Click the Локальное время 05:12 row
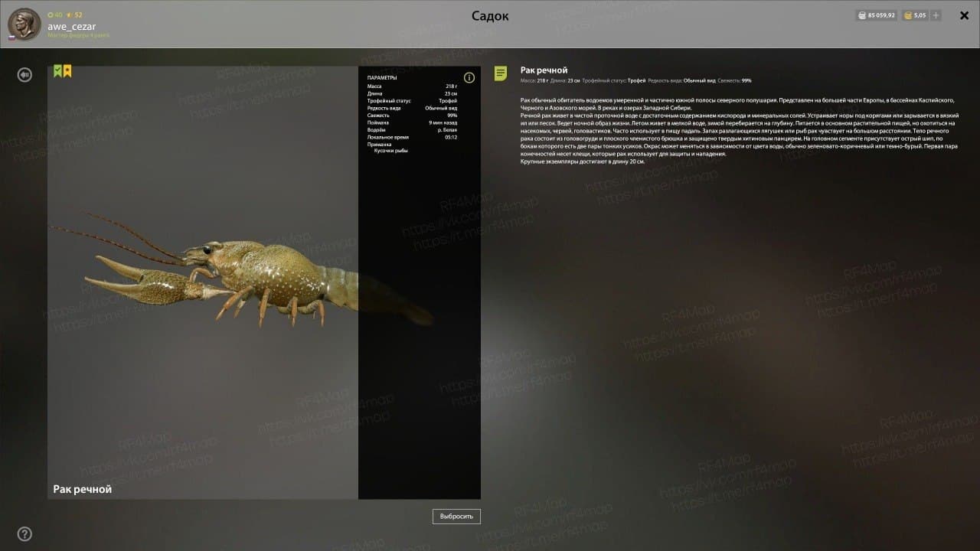The height and width of the screenshot is (551, 980). [412, 137]
